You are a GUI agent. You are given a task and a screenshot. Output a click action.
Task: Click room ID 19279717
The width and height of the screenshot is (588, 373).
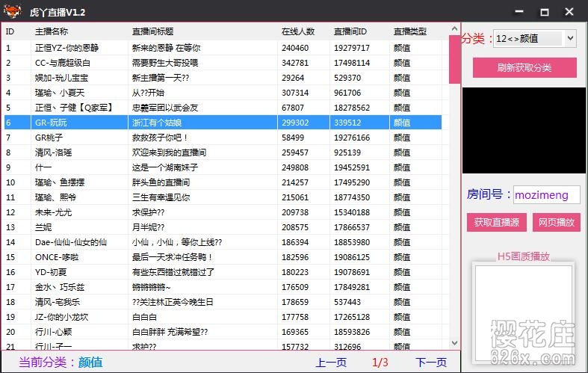coord(352,48)
